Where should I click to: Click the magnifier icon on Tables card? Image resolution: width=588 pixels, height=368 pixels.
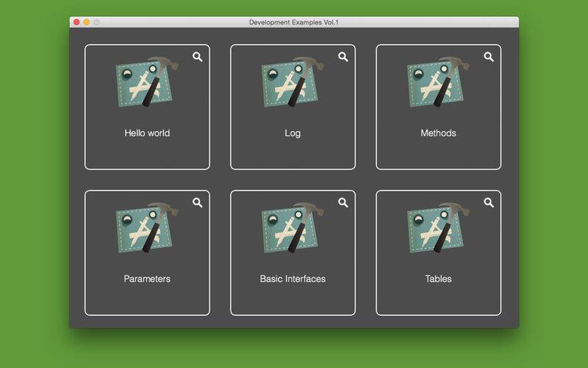point(489,203)
